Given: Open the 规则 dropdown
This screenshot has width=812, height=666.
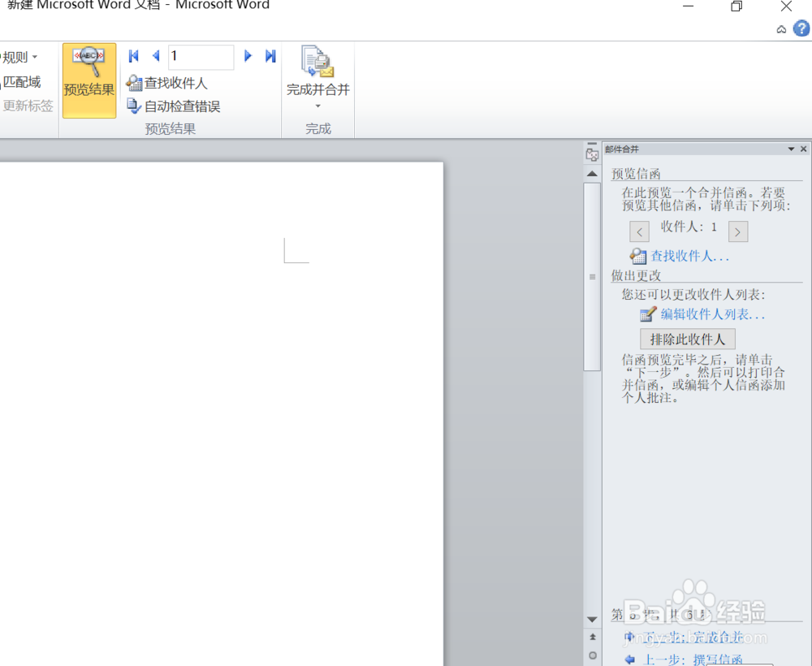Looking at the screenshot, I should coord(19,57).
